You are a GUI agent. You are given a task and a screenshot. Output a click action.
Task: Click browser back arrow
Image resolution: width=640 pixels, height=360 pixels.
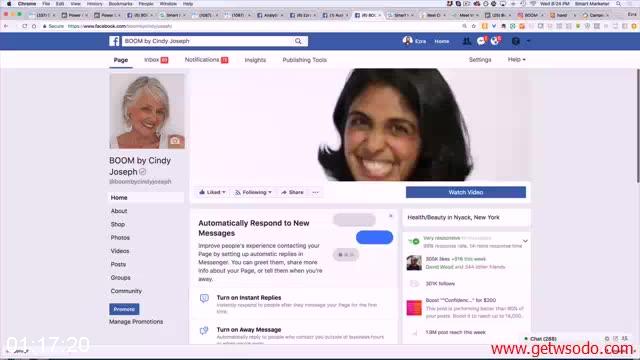(6, 26)
